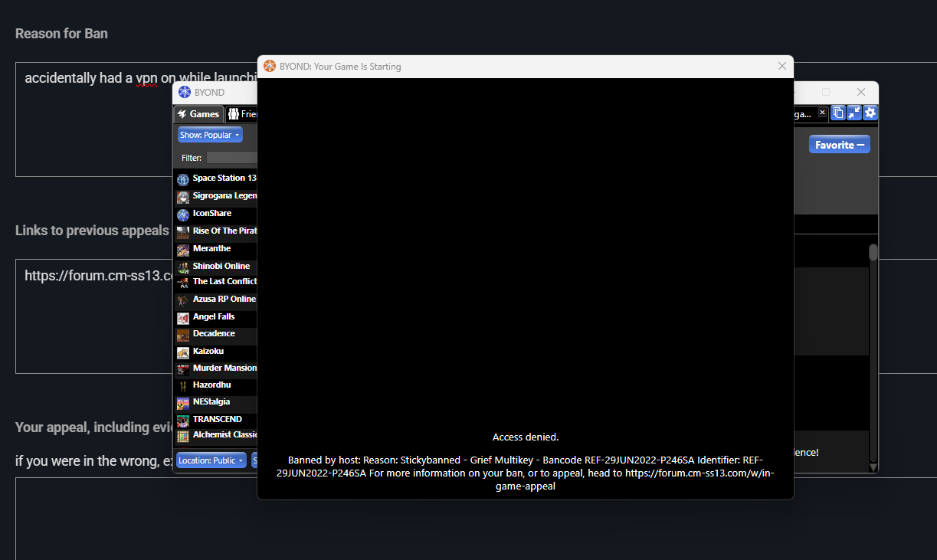This screenshot has width=937, height=560.
Task: Close the open game tab
Action: tap(822, 113)
